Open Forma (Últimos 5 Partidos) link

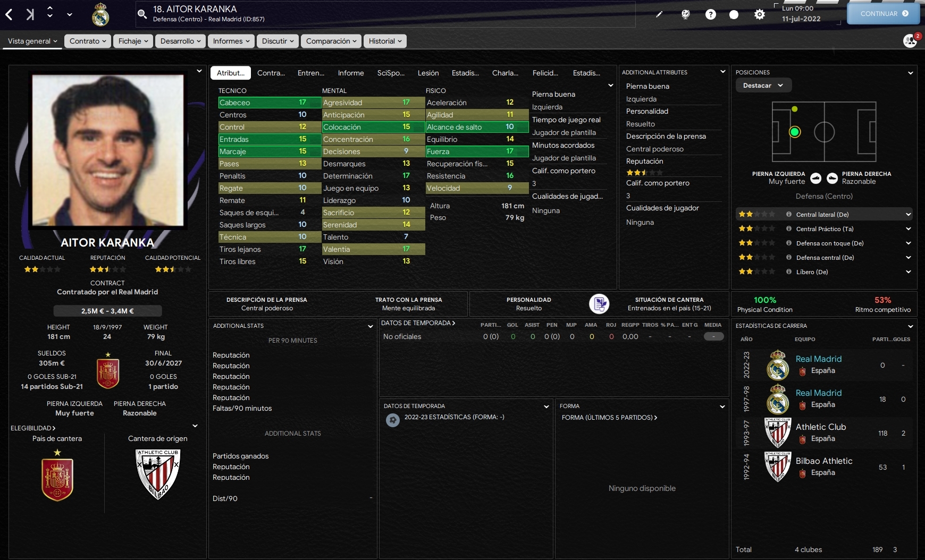pyautogui.click(x=609, y=418)
